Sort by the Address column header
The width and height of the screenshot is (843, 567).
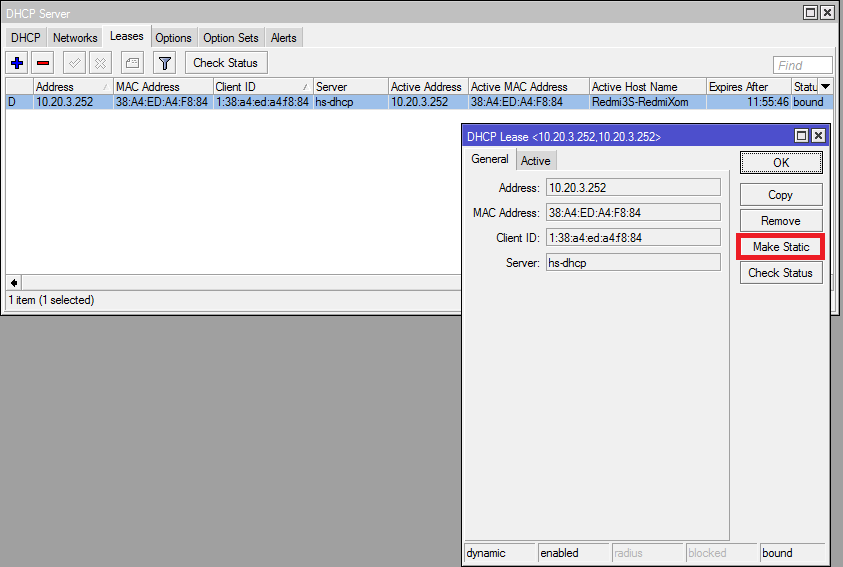[70, 87]
